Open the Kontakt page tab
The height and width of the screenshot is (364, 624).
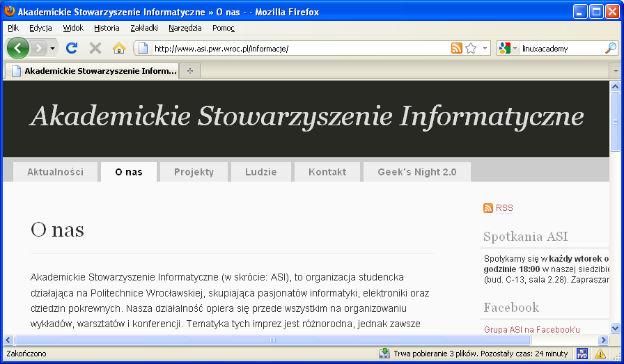click(x=327, y=172)
